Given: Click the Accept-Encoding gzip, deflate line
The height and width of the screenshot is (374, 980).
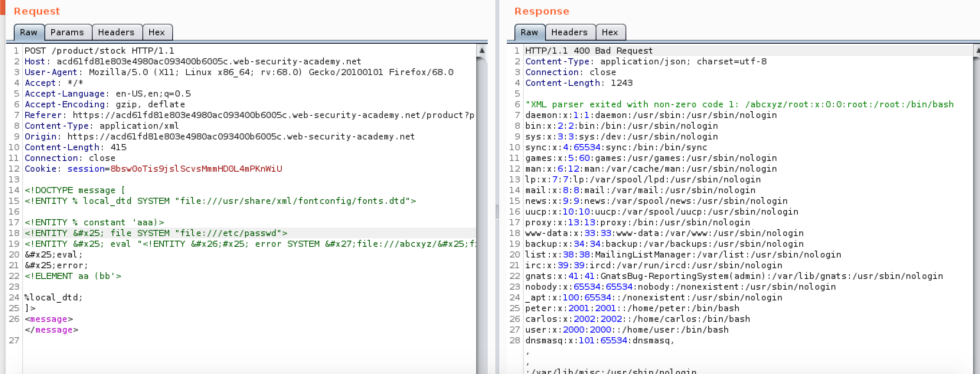Looking at the screenshot, I should (x=105, y=104).
